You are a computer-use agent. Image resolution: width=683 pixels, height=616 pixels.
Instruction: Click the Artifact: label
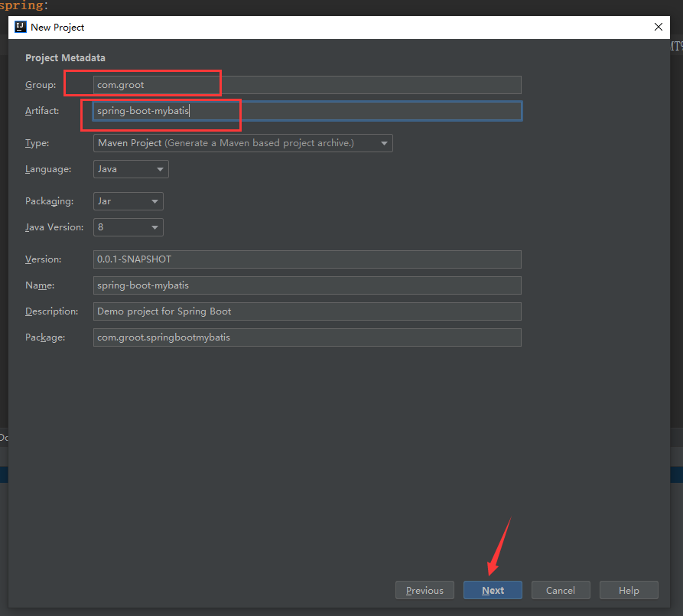(42, 111)
